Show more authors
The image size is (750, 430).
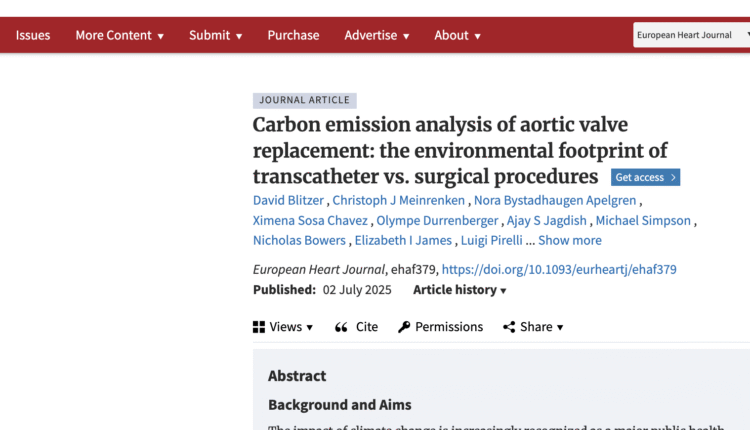570,240
